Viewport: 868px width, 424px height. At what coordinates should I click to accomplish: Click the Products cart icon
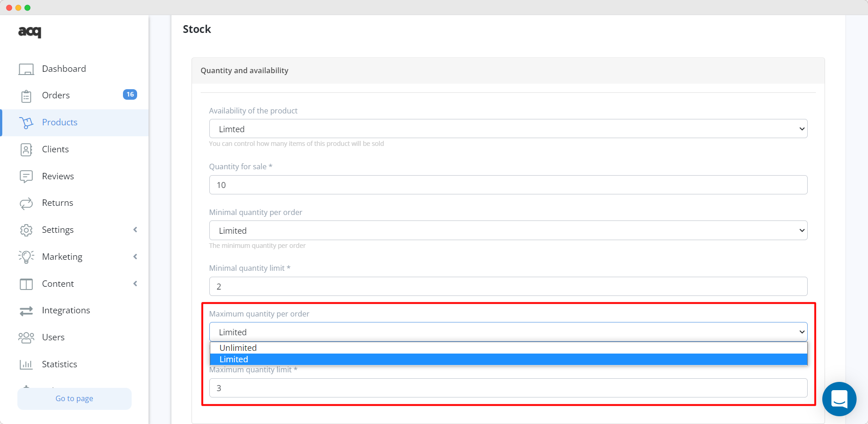26,123
